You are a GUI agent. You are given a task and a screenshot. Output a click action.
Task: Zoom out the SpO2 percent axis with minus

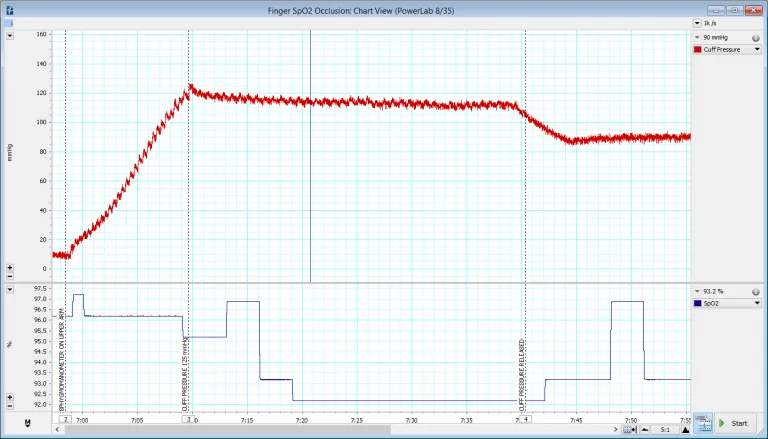click(10, 405)
